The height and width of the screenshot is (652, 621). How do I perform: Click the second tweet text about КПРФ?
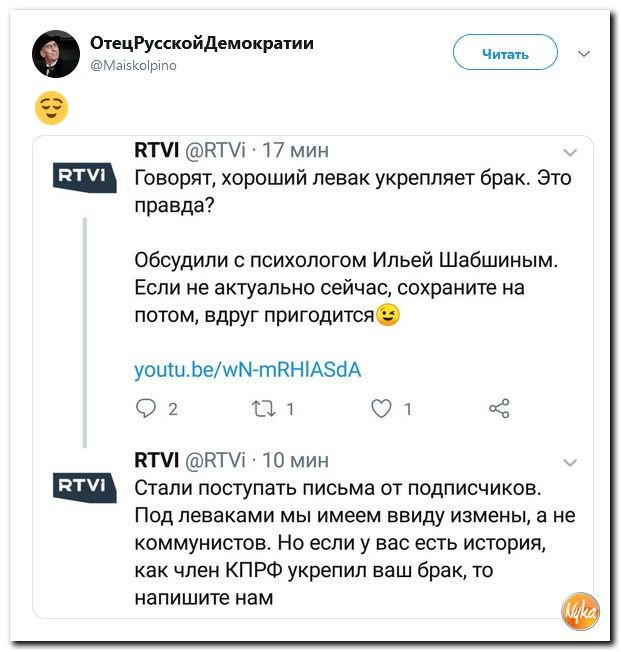point(355,543)
